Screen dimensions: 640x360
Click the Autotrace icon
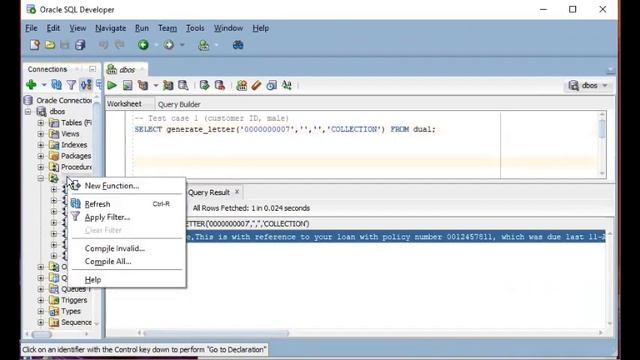click(x=168, y=85)
